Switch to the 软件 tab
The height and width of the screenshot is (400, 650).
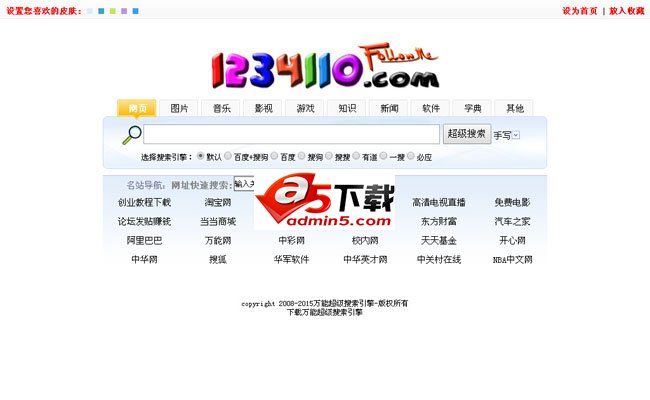(431, 108)
